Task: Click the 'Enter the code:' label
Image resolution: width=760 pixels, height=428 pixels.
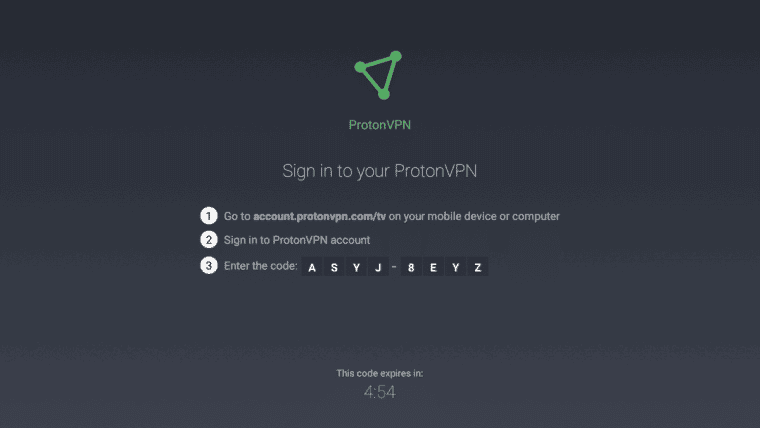Action: (x=260, y=266)
